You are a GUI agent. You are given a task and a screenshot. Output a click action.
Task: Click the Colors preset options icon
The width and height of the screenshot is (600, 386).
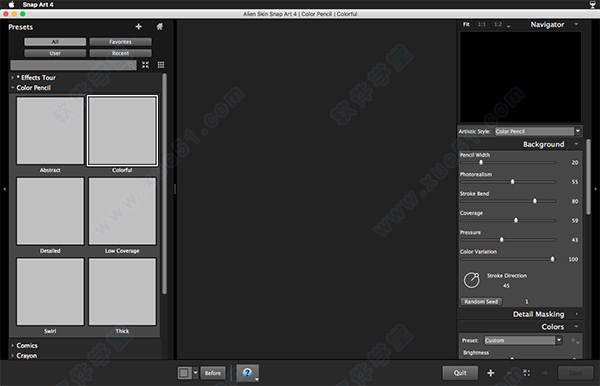click(x=575, y=340)
